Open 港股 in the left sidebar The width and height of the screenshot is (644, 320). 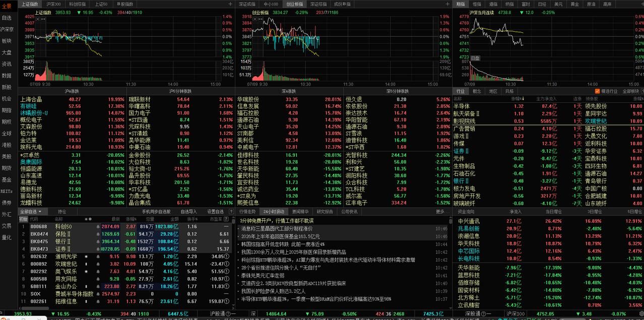click(7, 145)
